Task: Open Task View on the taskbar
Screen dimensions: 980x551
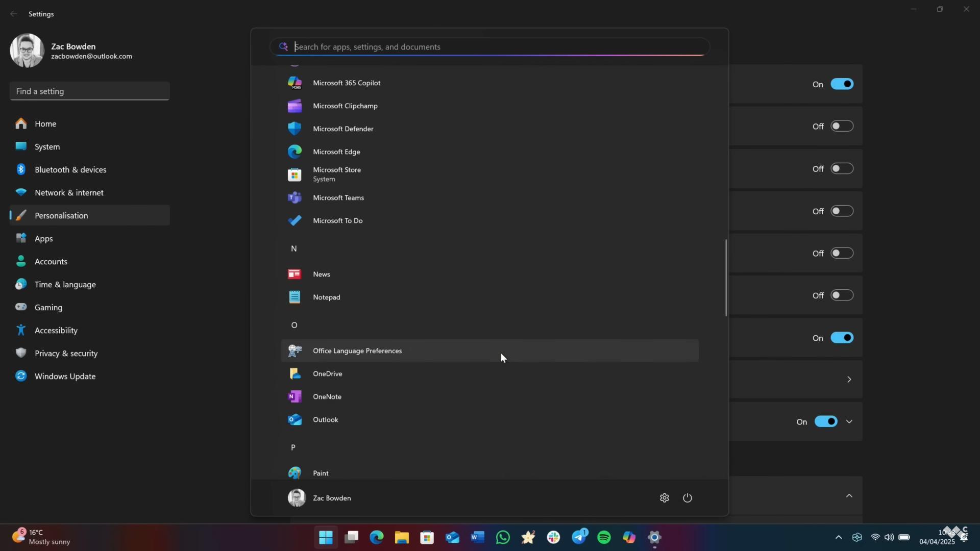Action: click(351, 537)
